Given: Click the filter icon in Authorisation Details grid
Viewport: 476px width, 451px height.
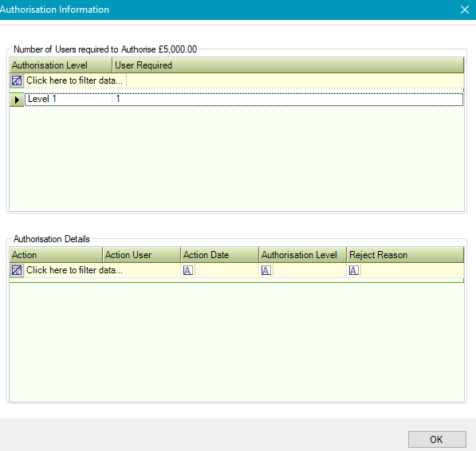Looking at the screenshot, I should point(17,270).
